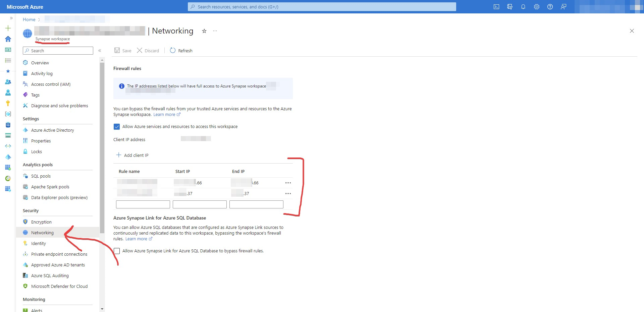Click the Create a resource plus icon
This screenshot has height=312, width=644.
tap(8, 28)
